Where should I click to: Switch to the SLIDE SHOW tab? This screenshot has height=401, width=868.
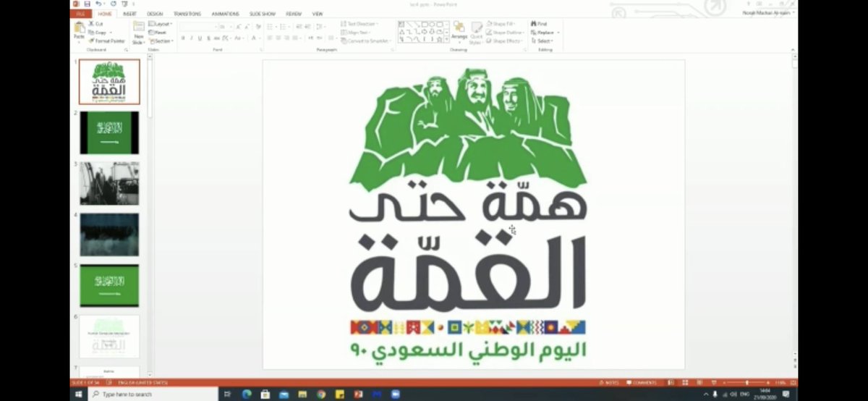point(263,13)
